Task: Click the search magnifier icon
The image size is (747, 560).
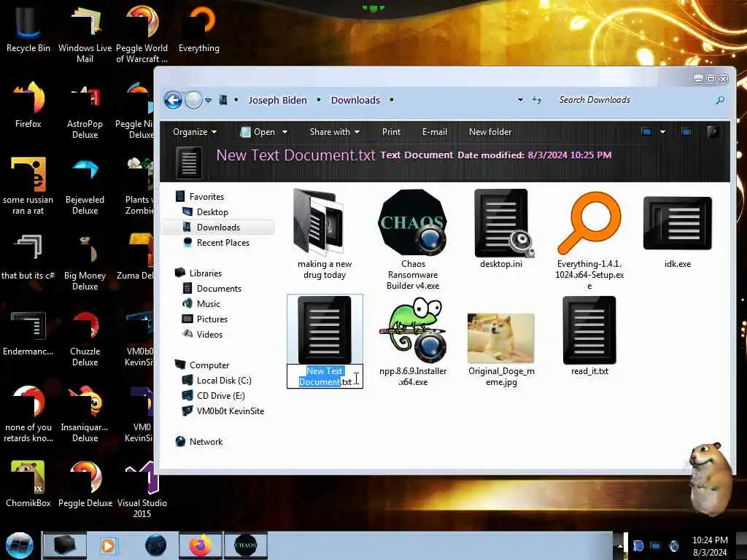Action: pyautogui.click(x=720, y=100)
